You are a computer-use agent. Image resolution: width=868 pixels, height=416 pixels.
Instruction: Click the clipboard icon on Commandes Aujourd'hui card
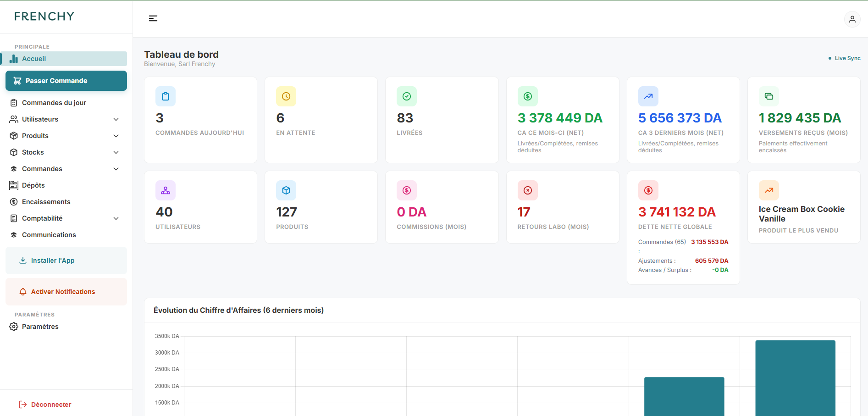click(x=166, y=96)
